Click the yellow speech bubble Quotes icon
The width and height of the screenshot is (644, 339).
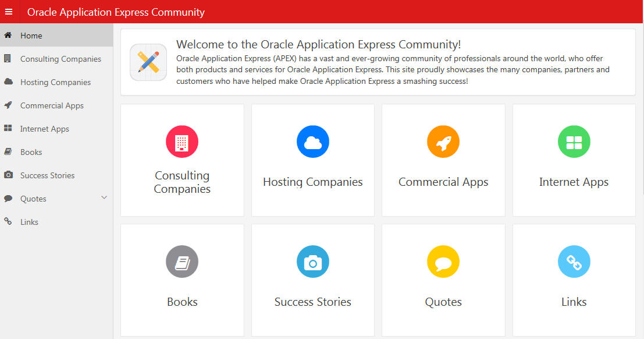(443, 262)
